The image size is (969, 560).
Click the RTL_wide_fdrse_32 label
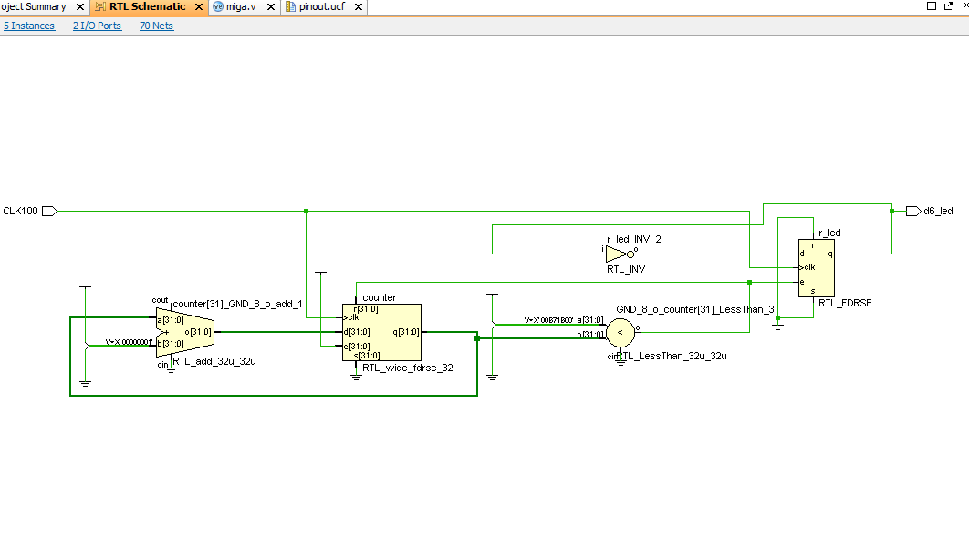tap(408, 368)
